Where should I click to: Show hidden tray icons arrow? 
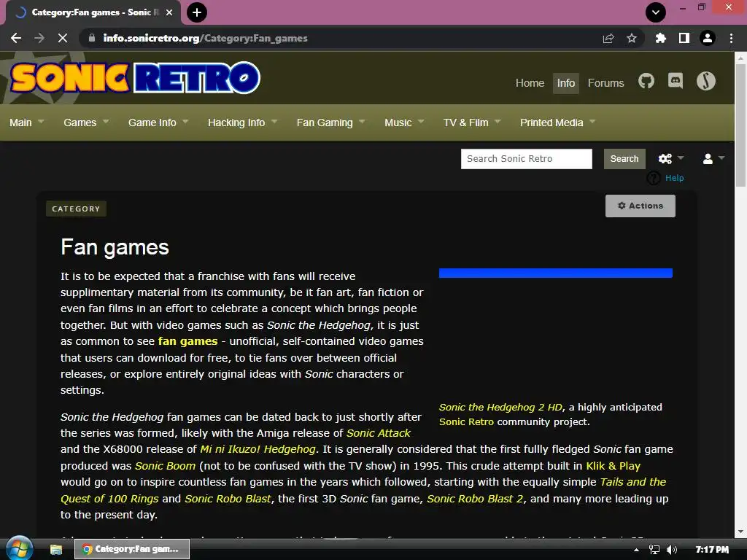(x=636, y=550)
